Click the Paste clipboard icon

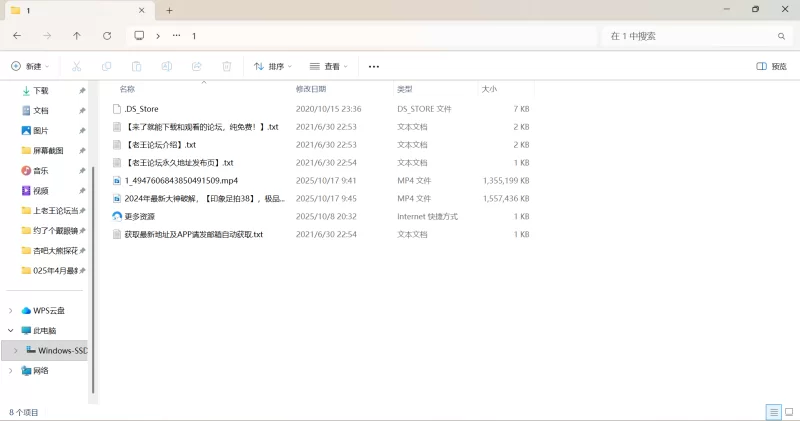(x=136, y=66)
